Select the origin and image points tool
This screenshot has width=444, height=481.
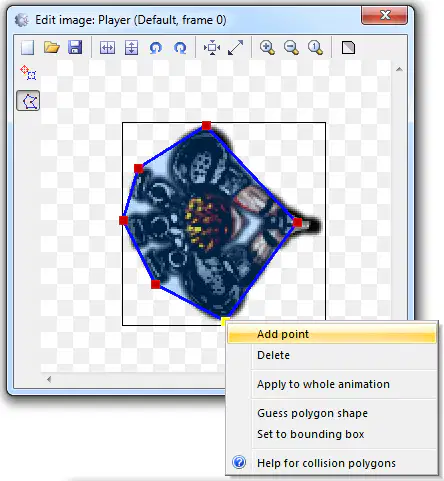(28, 72)
